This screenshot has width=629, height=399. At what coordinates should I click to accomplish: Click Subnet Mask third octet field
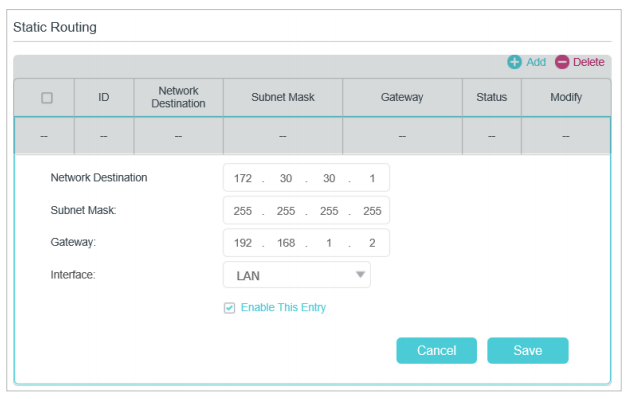(x=329, y=211)
